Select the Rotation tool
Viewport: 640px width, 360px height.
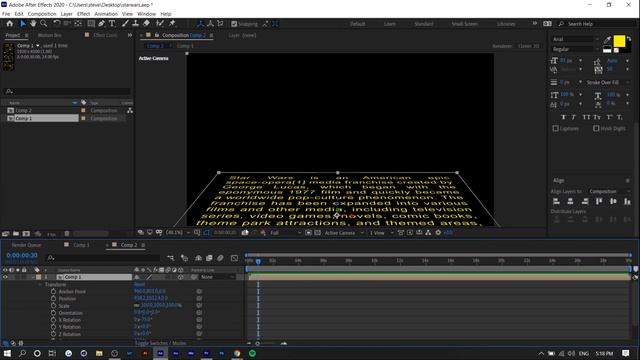(x=57, y=24)
